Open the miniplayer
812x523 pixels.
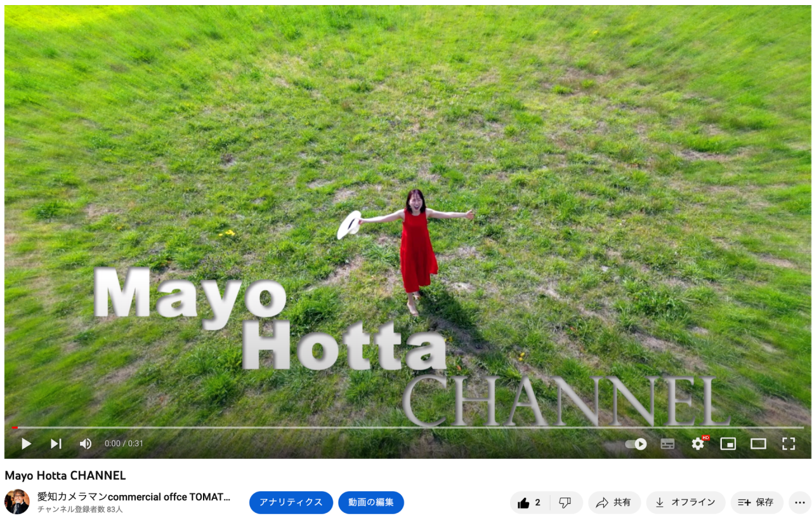point(728,444)
